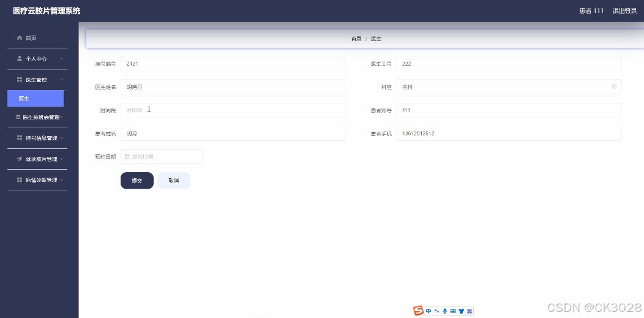Image resolution: width=644 pixels, height=318 pixels.
Task: Select the highlighted 医生 submenu item
Action: [36, 99]
